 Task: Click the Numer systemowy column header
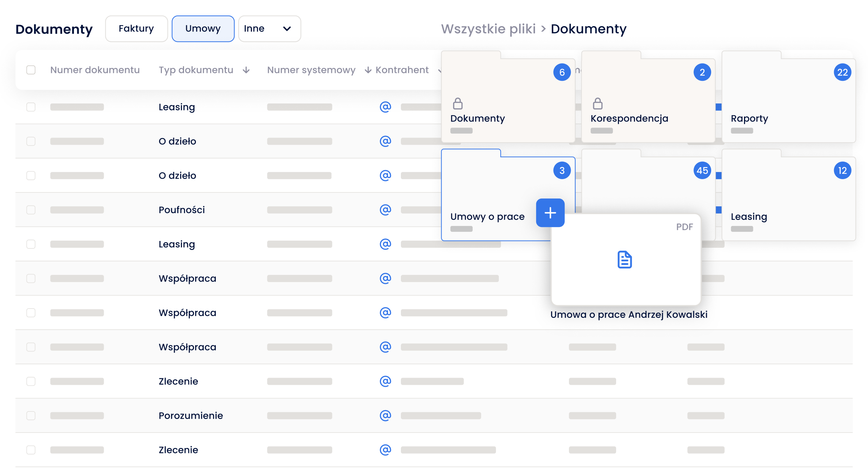pos(311,70)
